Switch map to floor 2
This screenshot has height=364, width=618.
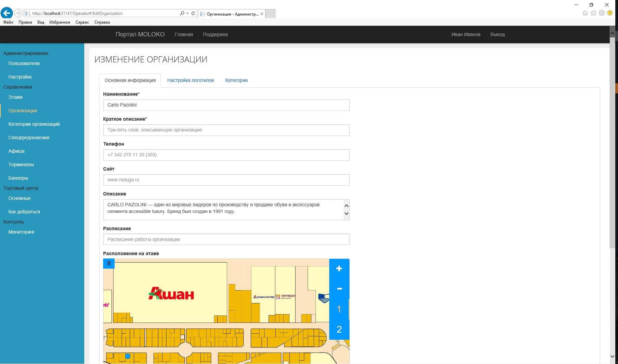coord(339,329)
